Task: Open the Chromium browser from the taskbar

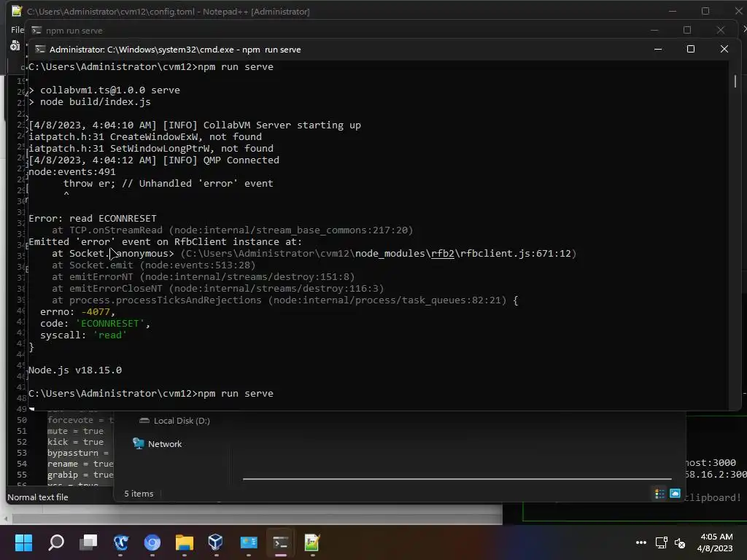Action: [x=152, y=542]
